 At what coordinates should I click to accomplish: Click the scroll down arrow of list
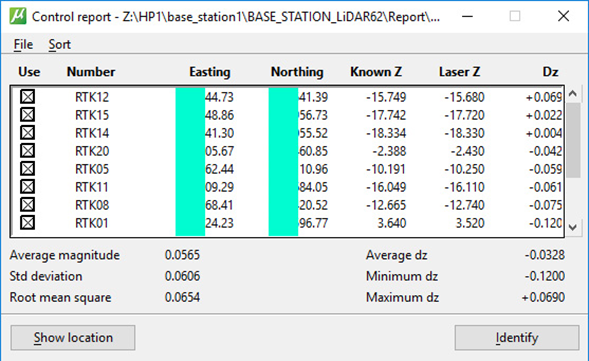pyautogui.click(x=573, y=227)
